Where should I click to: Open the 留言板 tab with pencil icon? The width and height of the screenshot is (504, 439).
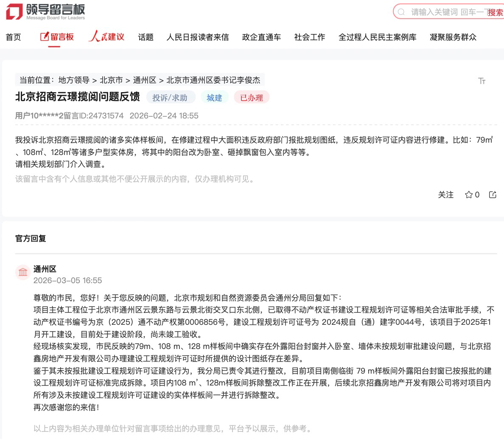pos(57,37)
